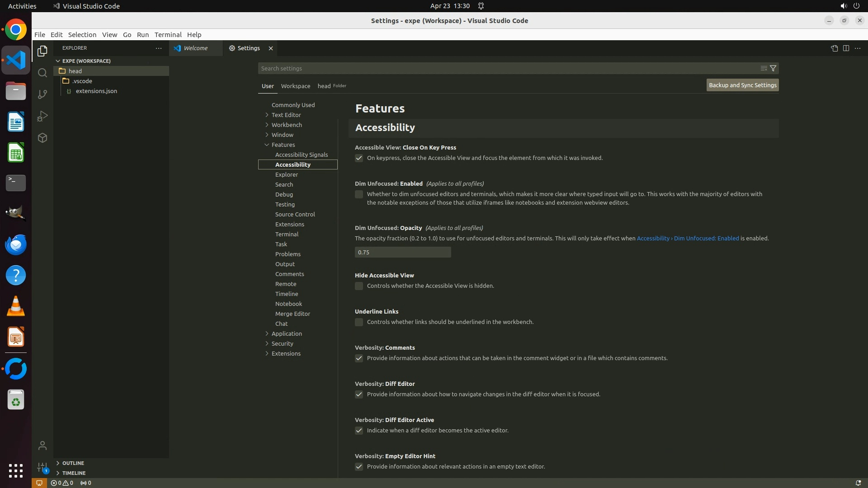Click the notifications bell in status bar
868x488 pixels.
pyautogui.click(x=858, y=483)
